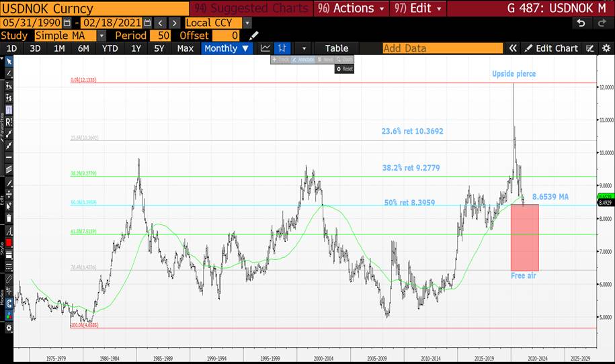Click the Add Data input field
This screenshot has width=615, height=364.
pos(443,48)
